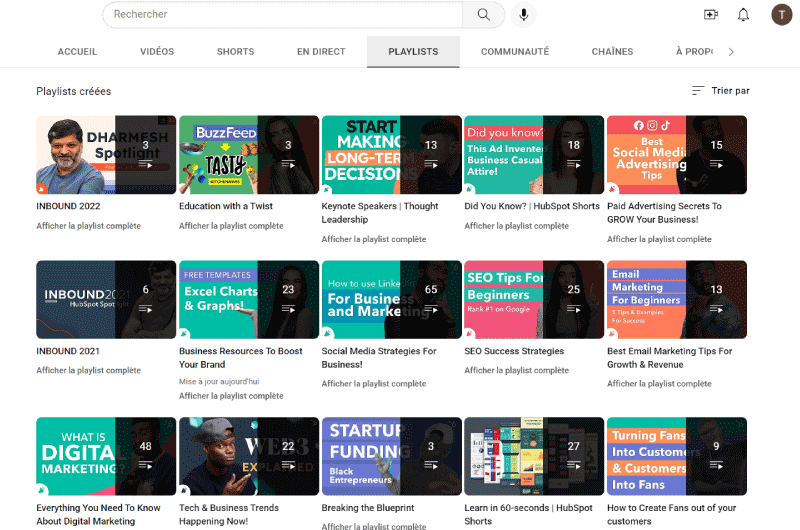
Task: Afficher la playlist complète under Breaking the Blueprint
Action: pos(373,526)
